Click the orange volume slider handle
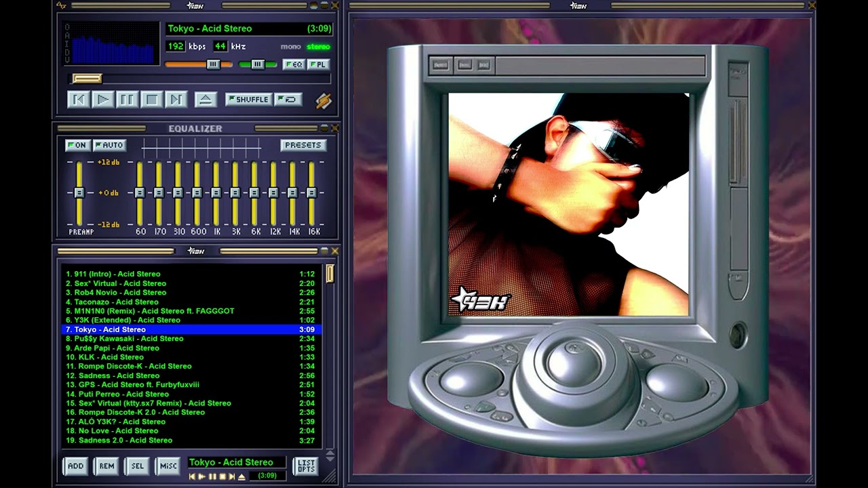 [x=213, y=64]
